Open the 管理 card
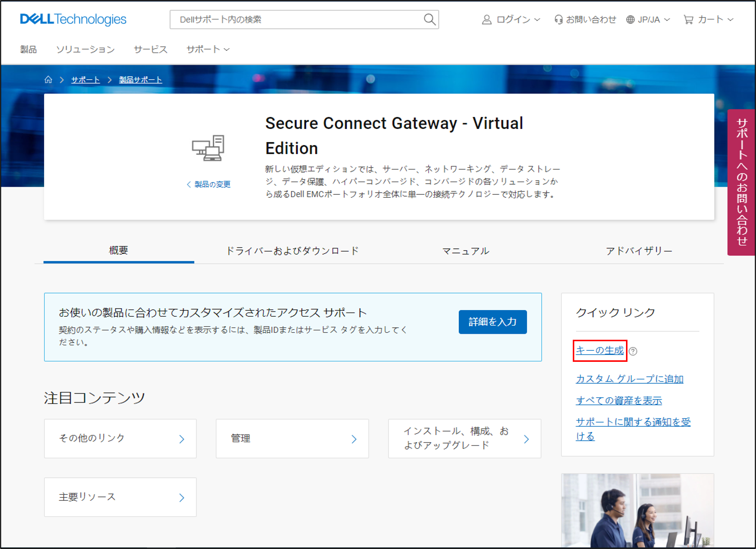The height and width of the screenshot is (549, 756). pos(292,439)
